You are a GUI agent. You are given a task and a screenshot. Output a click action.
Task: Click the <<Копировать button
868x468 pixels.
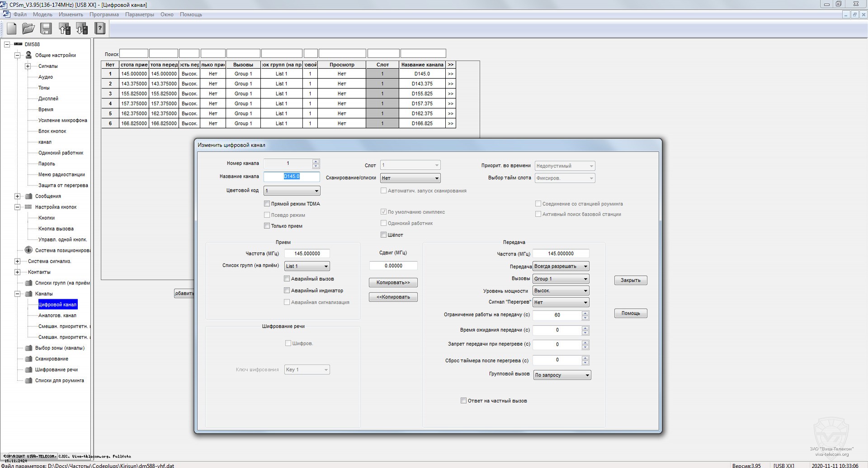[393, 297]
